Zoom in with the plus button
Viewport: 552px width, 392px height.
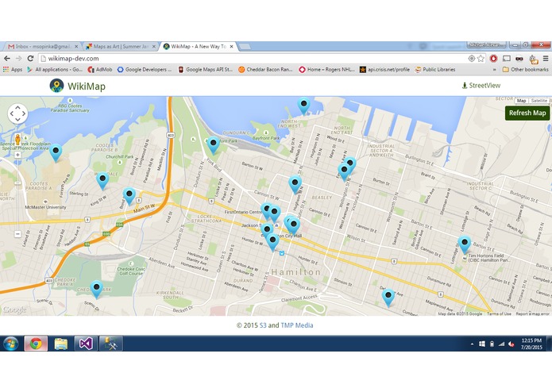17,155
